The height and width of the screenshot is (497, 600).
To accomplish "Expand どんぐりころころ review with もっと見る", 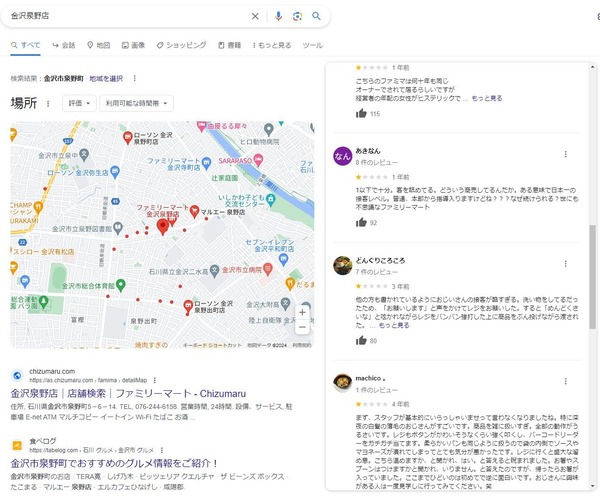I will [x=394, y=325].
